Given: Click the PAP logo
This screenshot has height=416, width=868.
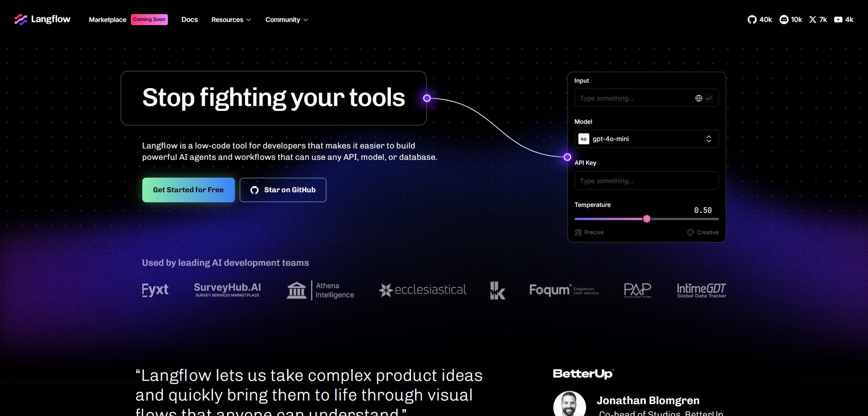Looking at the screenshot, I should point(638,290).
